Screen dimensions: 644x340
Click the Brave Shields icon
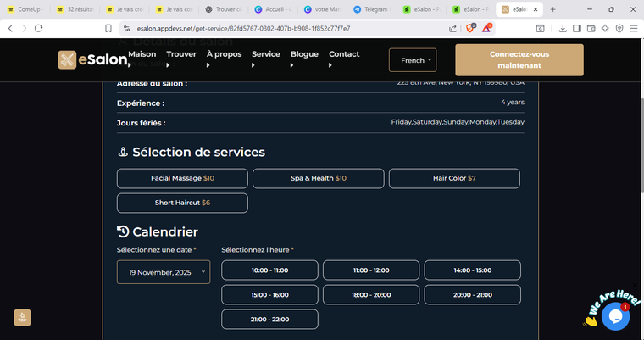click(470, 27)
